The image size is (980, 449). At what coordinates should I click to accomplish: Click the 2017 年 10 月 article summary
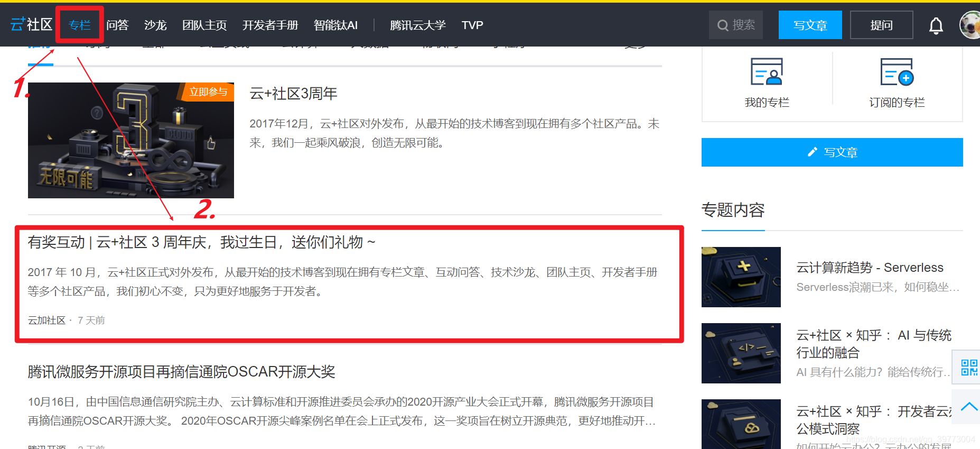coord(343,282)
